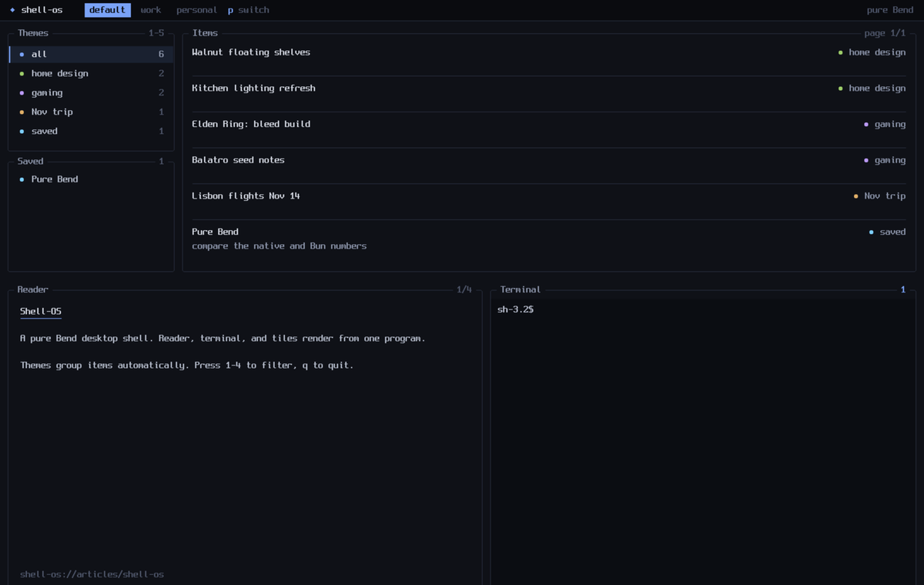The height and width of the screenshot is (585, 924).
Task: Filter items by home design theme
Action: (x=91, y=73)
